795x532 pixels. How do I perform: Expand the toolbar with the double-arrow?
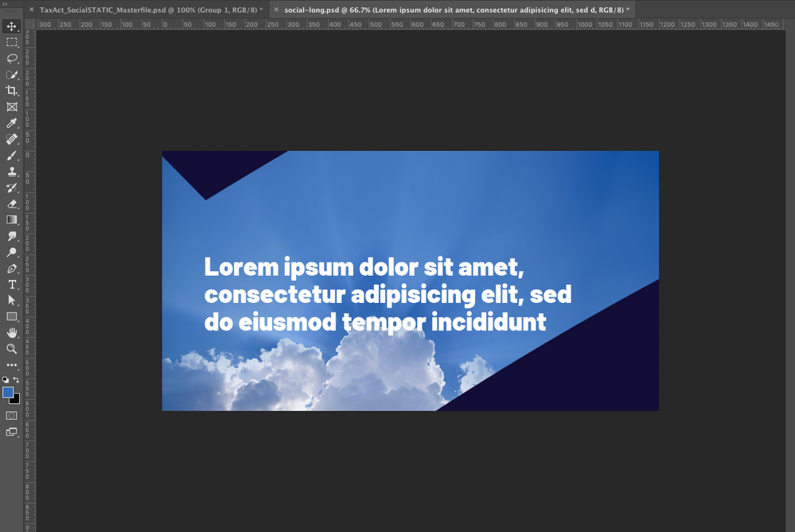click(x=6, y=3)
